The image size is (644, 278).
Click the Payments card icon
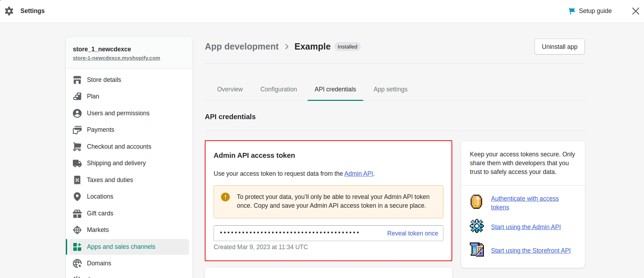pos(77,130)
